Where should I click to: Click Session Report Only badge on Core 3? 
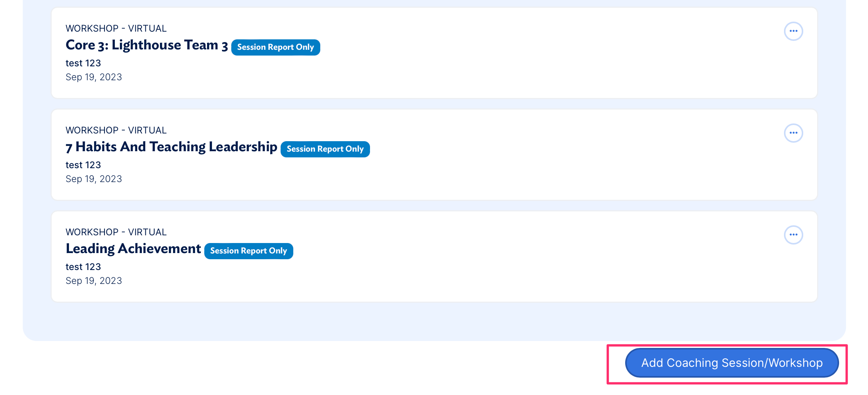coord(275,47)
